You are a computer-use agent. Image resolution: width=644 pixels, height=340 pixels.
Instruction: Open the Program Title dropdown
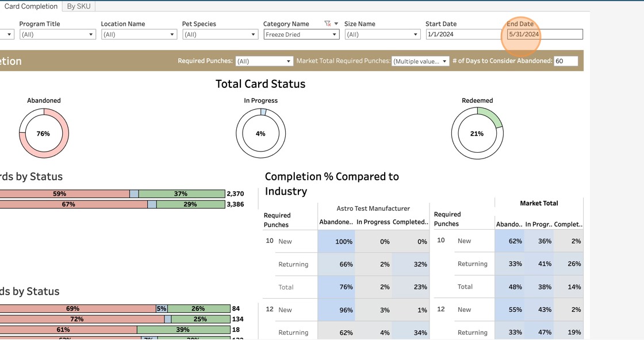[57, 34]
